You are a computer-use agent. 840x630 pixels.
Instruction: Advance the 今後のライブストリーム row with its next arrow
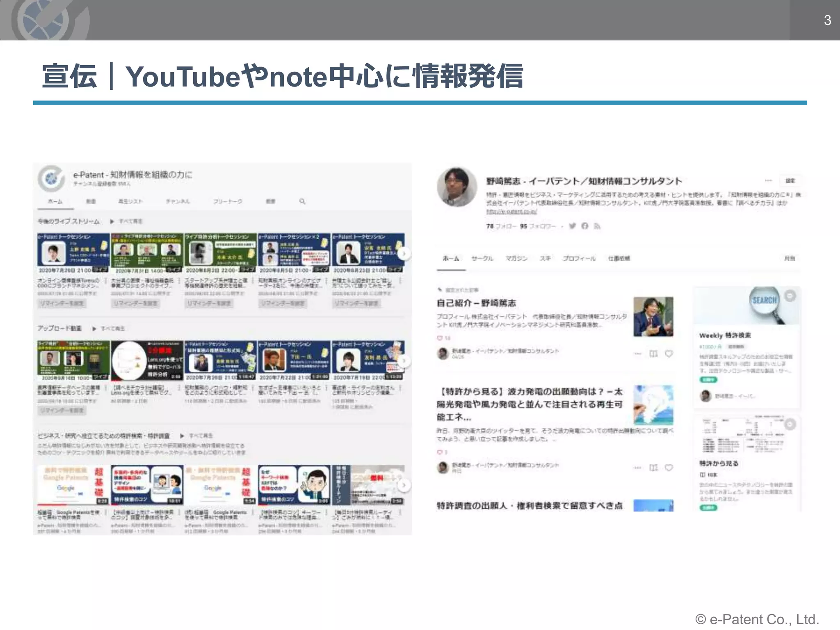(404, 253)
